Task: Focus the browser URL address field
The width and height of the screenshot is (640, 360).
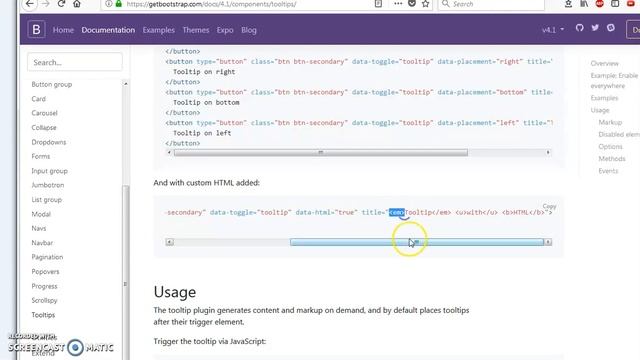Action: tap(245, 4)
